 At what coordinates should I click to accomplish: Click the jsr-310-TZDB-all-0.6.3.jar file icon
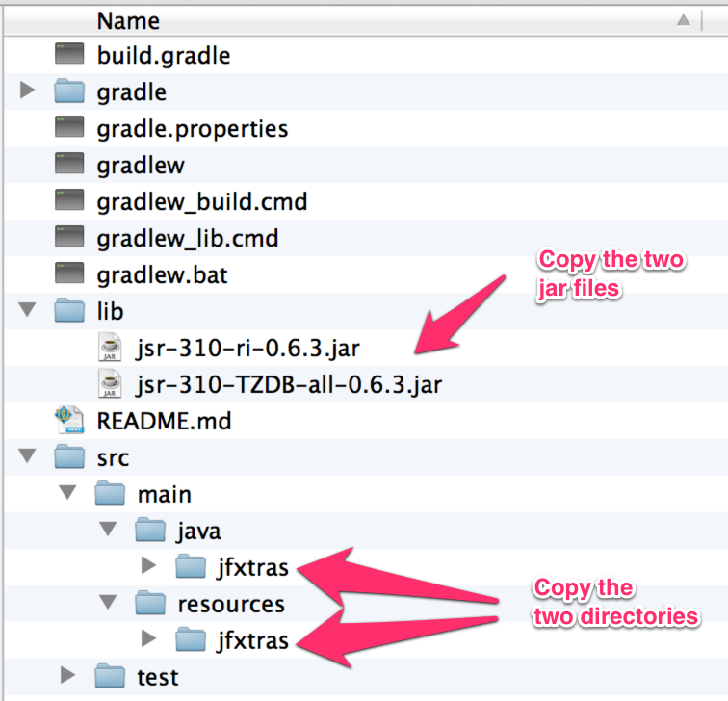point(111,384)
